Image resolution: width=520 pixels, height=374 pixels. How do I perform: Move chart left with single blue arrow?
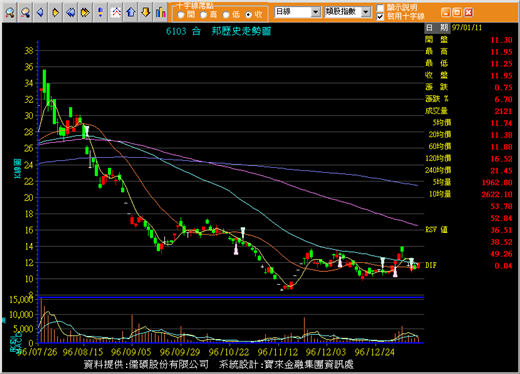tap(40, 13)
